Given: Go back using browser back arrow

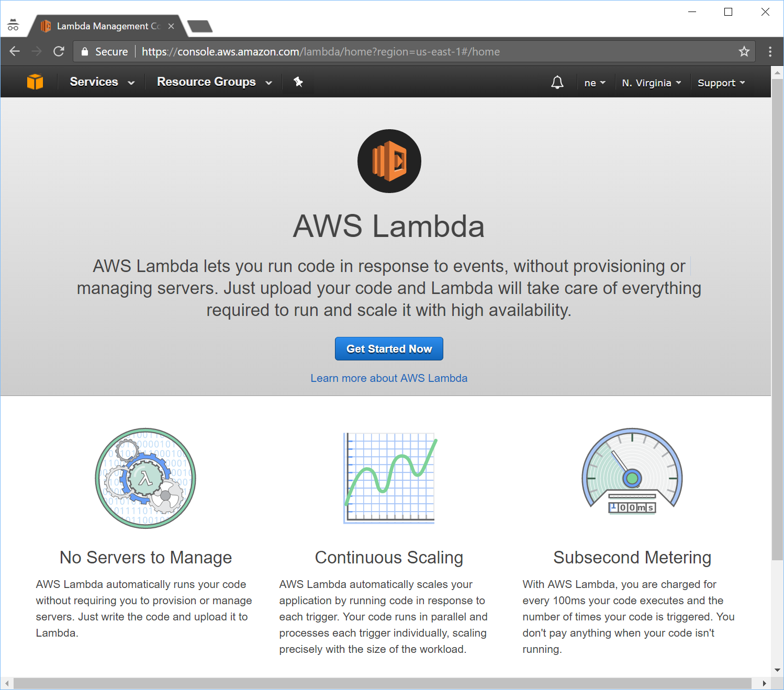Looking at the screenshot, I should (x=15, y=51).
